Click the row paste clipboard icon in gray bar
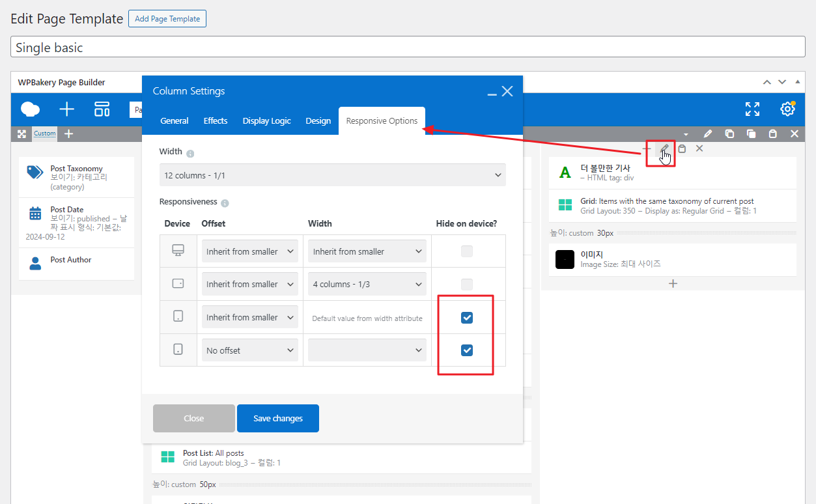The height and width of the screenshot is (504, 816). click(772, 133)
